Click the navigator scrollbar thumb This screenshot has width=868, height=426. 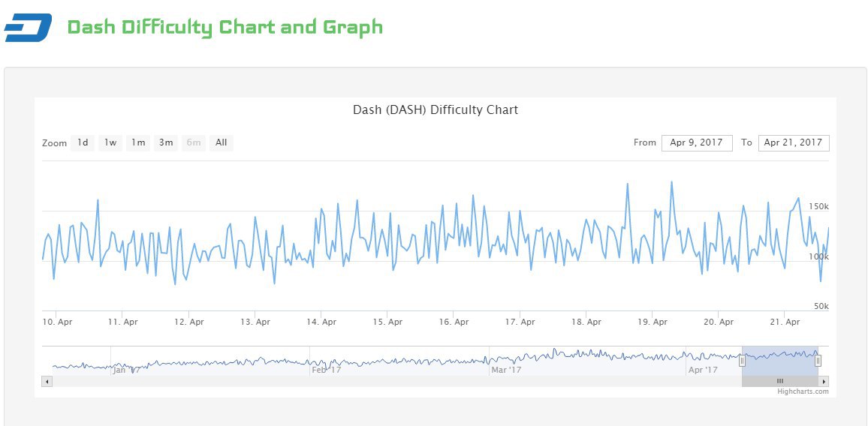(780, 381)
